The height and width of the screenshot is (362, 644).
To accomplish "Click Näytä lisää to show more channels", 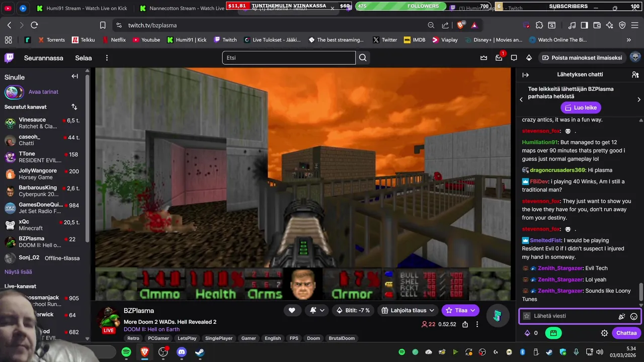I will (18, 272).
